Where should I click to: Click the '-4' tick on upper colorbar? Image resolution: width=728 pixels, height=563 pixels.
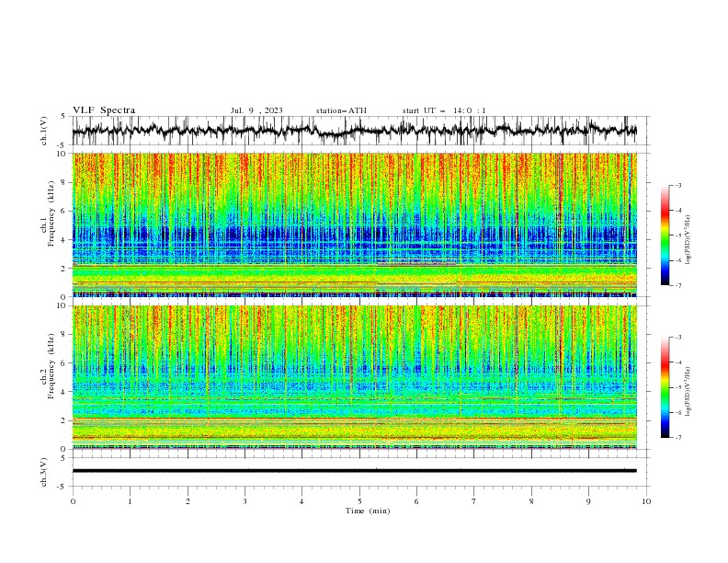pyautogui.click(x=677, y=211)
